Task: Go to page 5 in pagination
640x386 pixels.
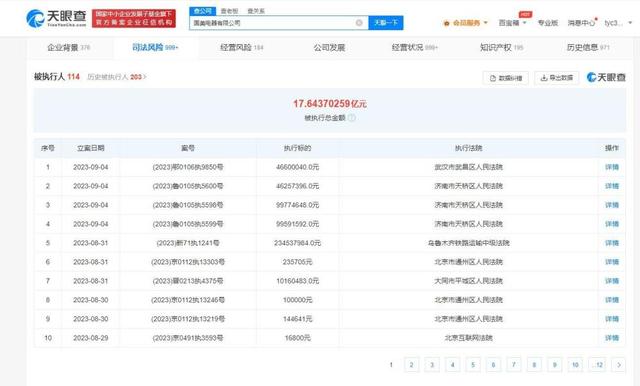Action: click(x=473, y=364)
